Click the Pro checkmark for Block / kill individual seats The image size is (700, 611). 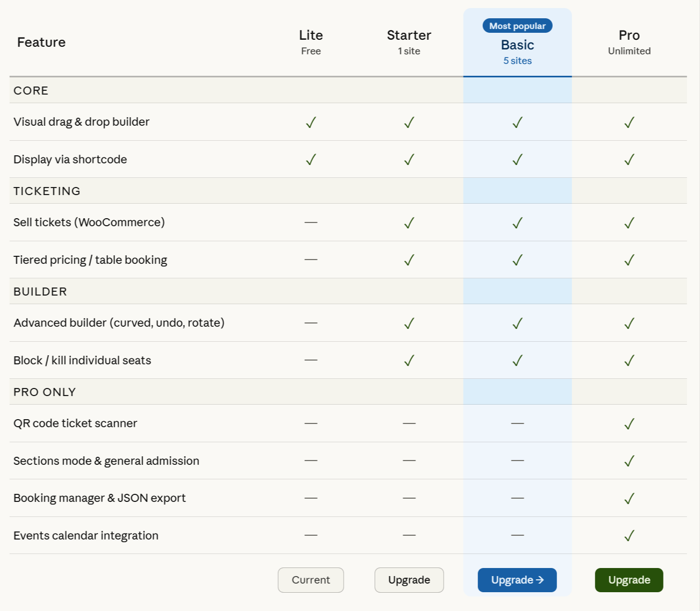coord(629,361)
